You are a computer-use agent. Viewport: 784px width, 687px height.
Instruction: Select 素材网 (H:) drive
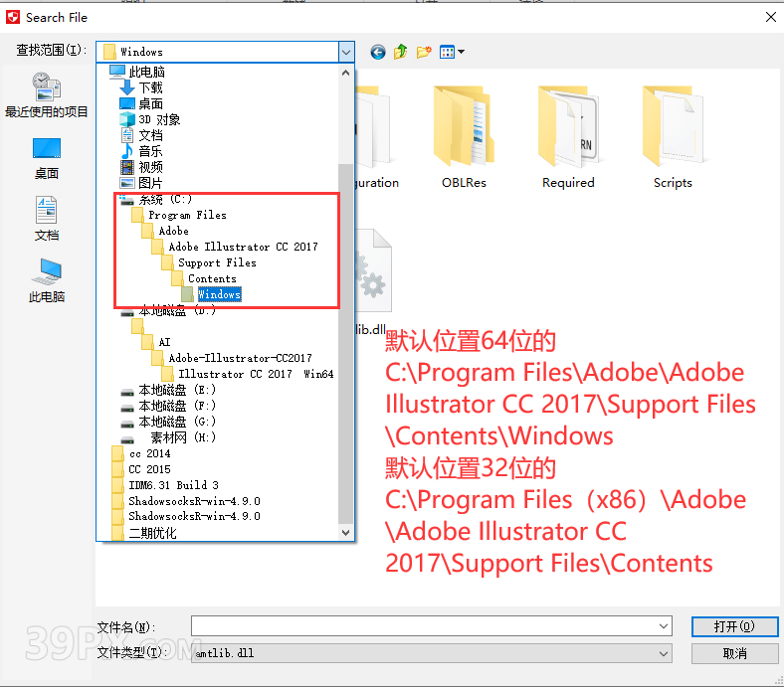tap(168, 437)
